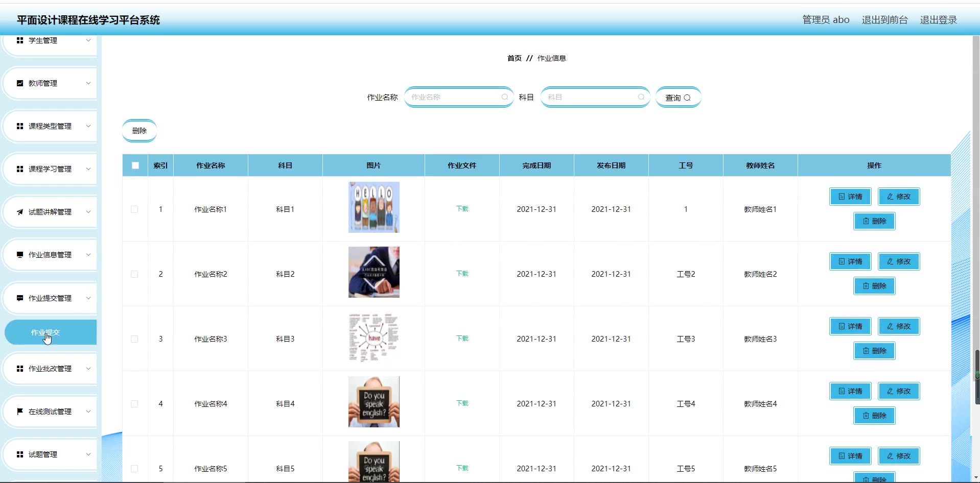View 详情 of 作业名称3
980x483 pixels.
click(x=850, y=326)
